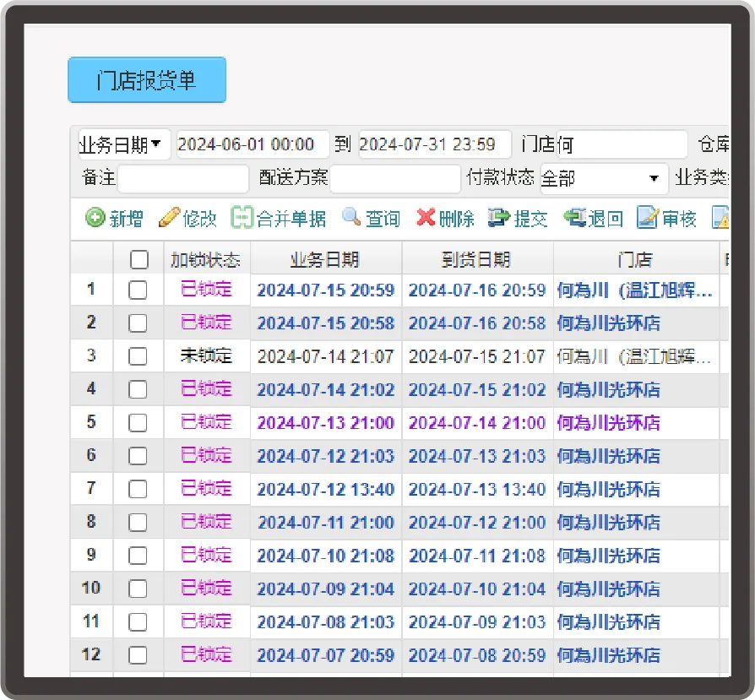Image resolution: width=755 pixels, height=700 pixels.
Task: Open the 付款状态 全部 dropdown
Action: pos(605,179)
